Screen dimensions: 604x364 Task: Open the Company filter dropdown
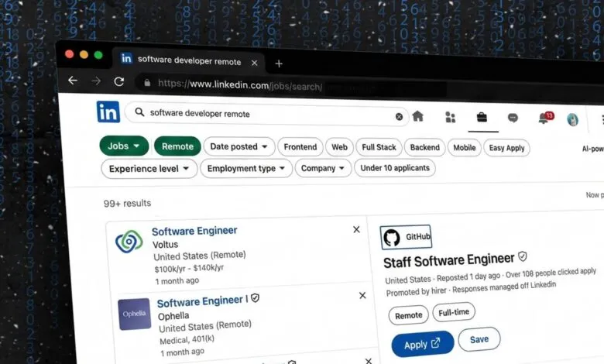[323, 168]
